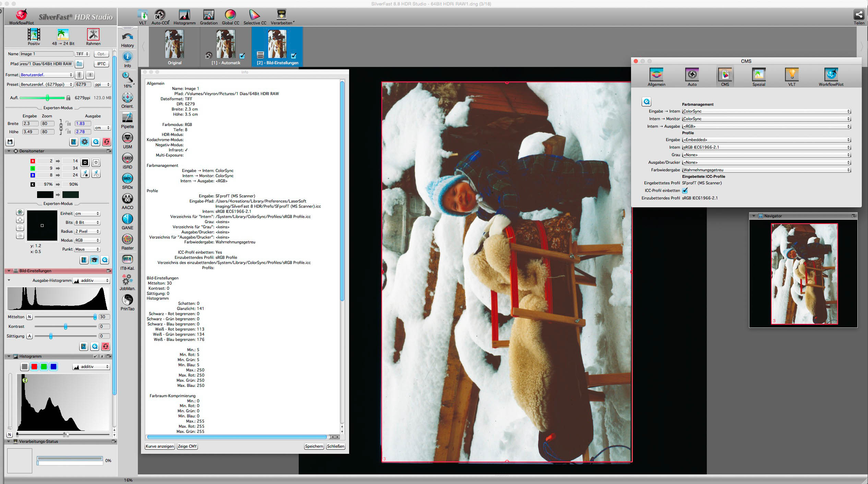Open the Ausgabe-Histogramm additiv dropdown
Image resolution: width=868 pixels, height=484 pixels.
tap(91, 280)
